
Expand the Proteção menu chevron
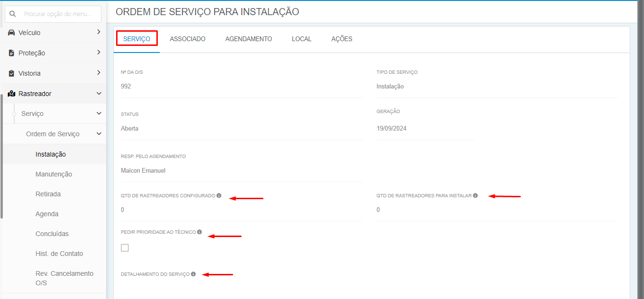coord(99,53)
